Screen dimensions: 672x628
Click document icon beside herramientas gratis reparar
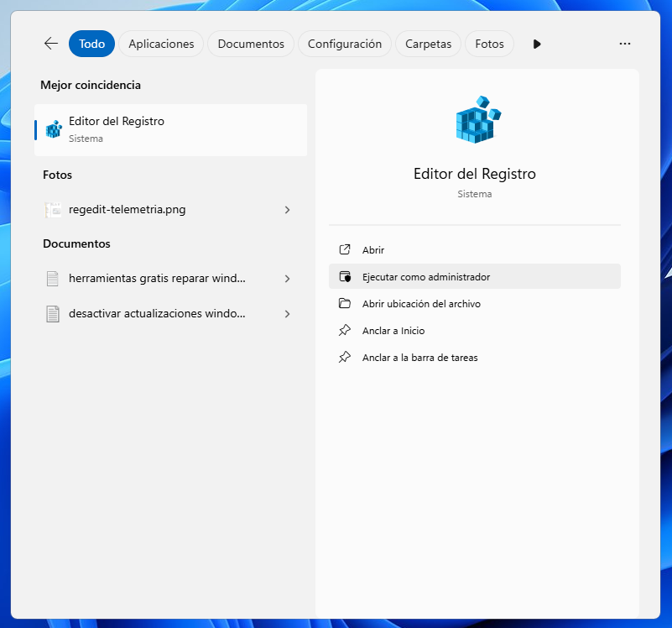tap(52, 279)
